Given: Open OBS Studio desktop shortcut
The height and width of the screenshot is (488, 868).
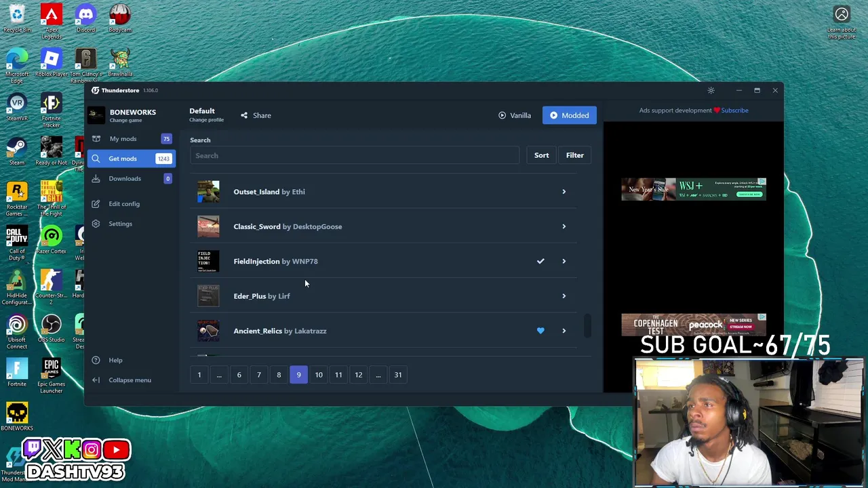Looking at the screenshot, I should pos(52,328).
